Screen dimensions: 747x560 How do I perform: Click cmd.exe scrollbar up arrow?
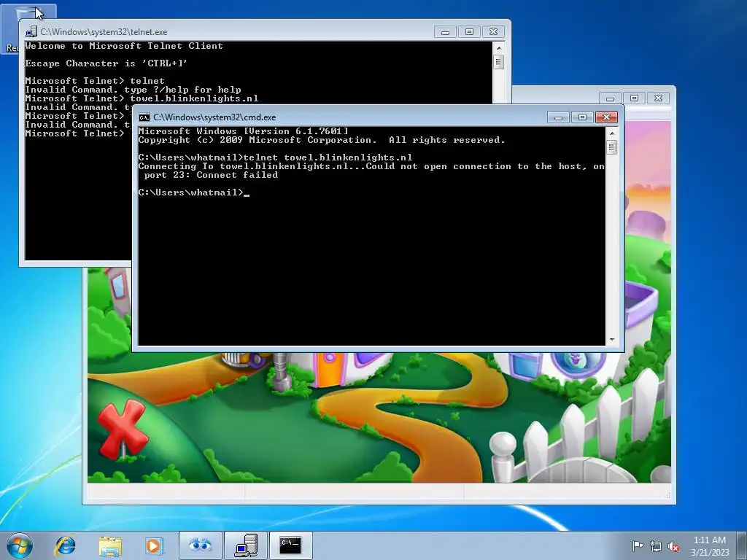612,133
